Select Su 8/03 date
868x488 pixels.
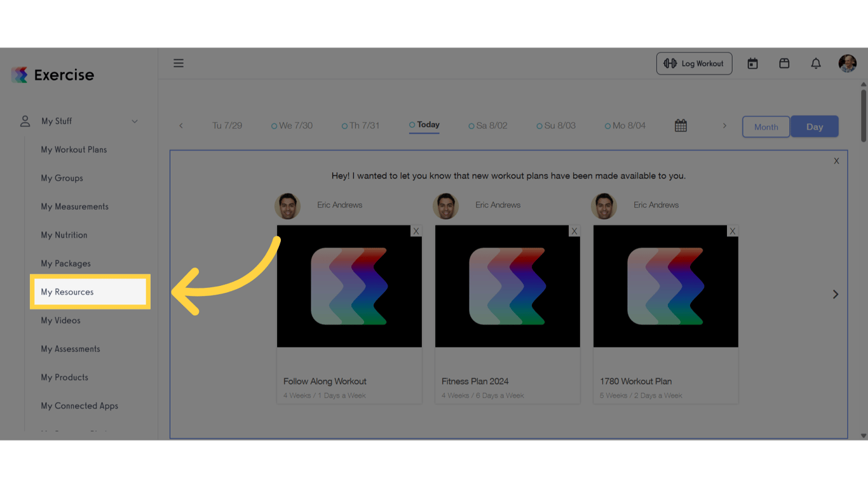[556, 126]
